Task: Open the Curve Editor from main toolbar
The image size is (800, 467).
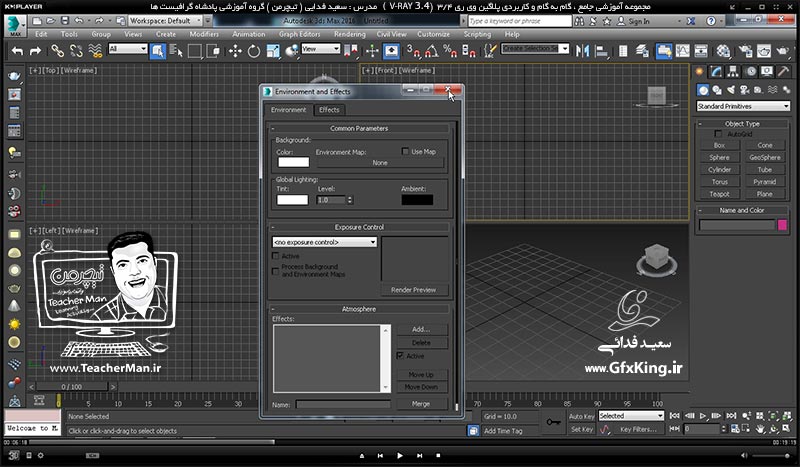Action: [x=682, y=51]
